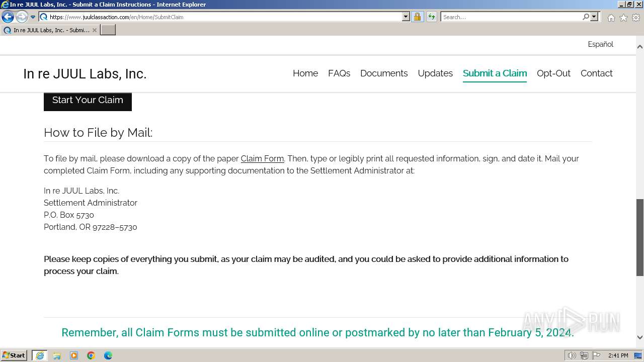Click the P.O. Box 5730 address line

tap(69, 215)
